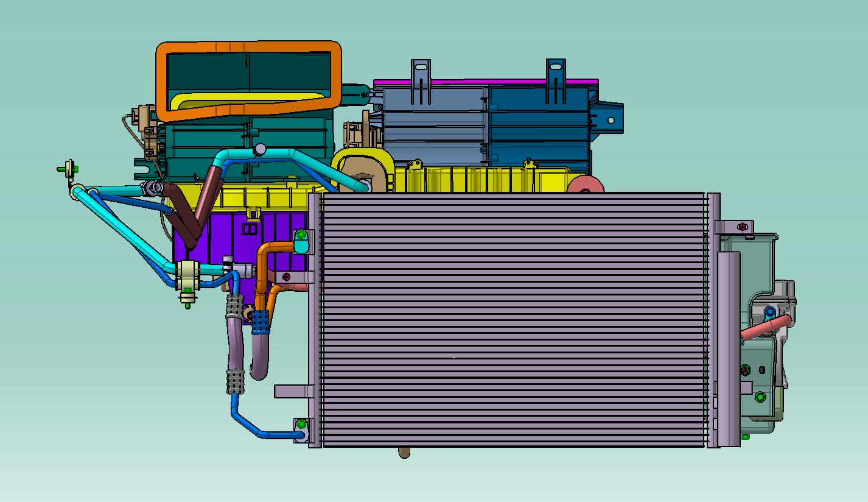Screen dimensions: 868x502
Task: Pick the magenta strip atop the blue housing
Action: pos(485,82)
